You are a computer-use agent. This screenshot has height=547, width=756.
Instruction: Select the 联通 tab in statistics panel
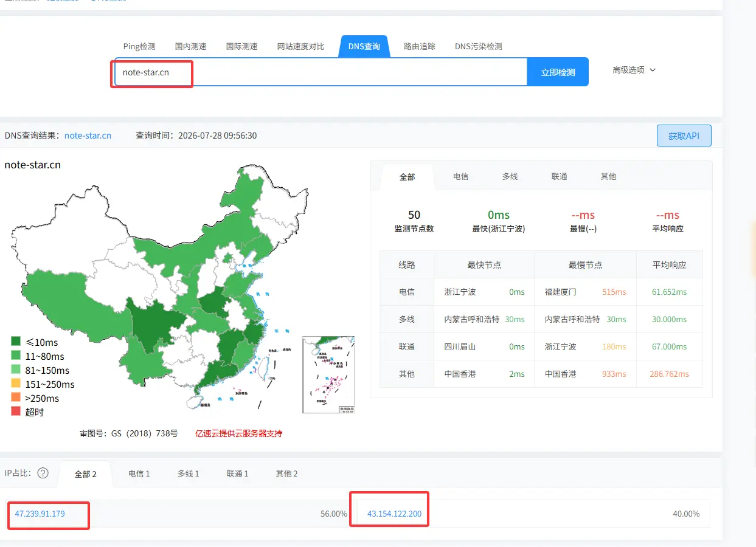point(559,176)
